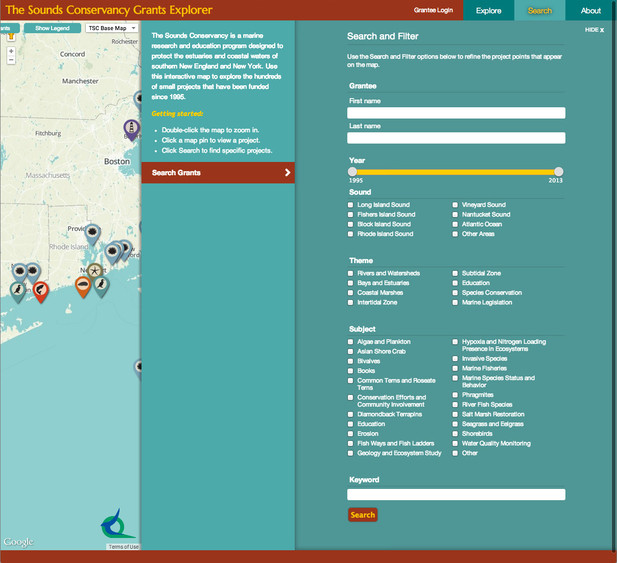
Task: Check the Algae and Plankton checkbox
Action: (350, 341)
